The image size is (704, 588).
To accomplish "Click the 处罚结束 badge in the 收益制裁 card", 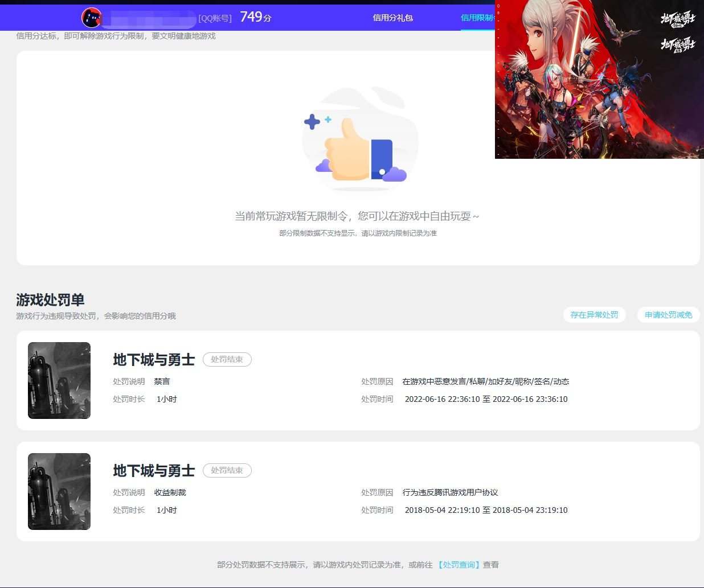I will tap(227, 470).
